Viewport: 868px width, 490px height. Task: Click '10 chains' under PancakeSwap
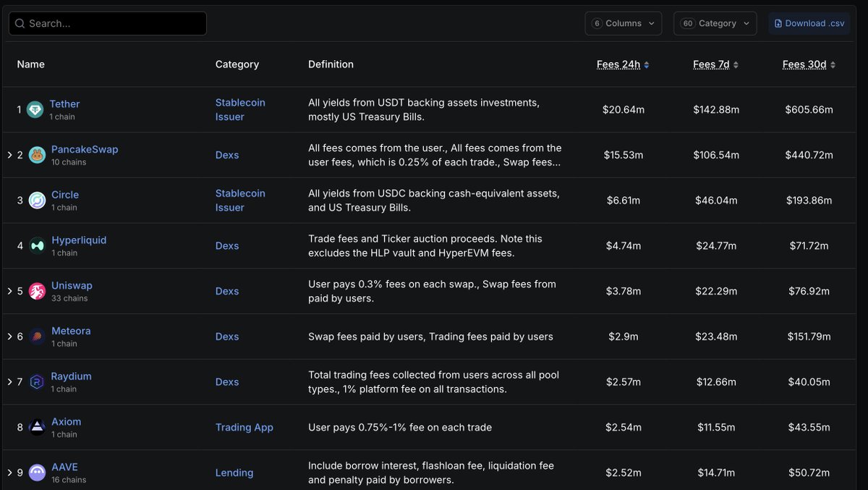[x=69, y=162]
